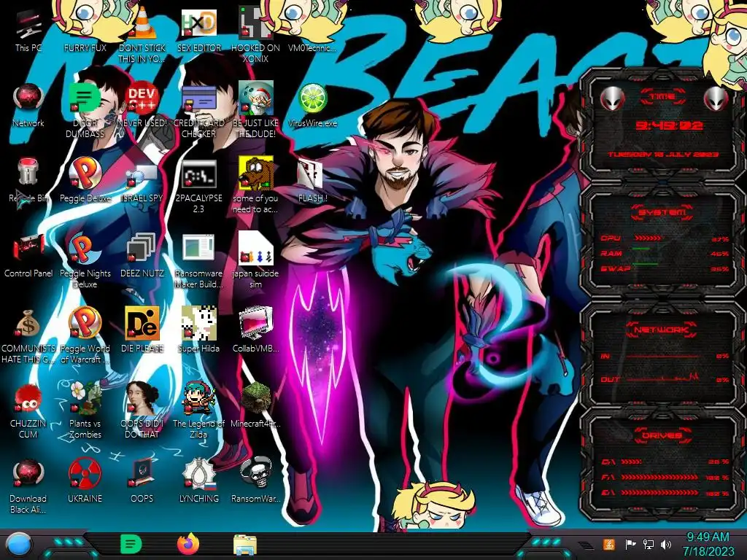Click the NETWORK widget header

(x=662, y=330)
